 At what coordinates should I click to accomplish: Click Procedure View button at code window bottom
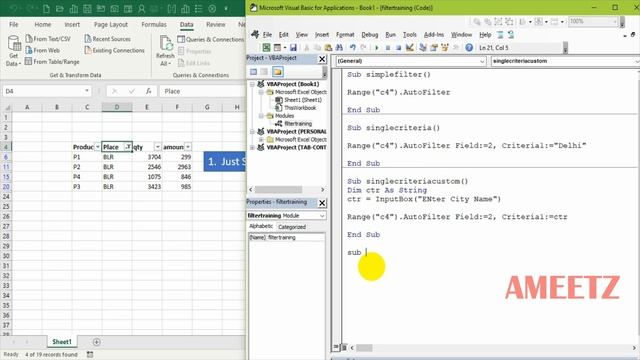pos(336,347)
